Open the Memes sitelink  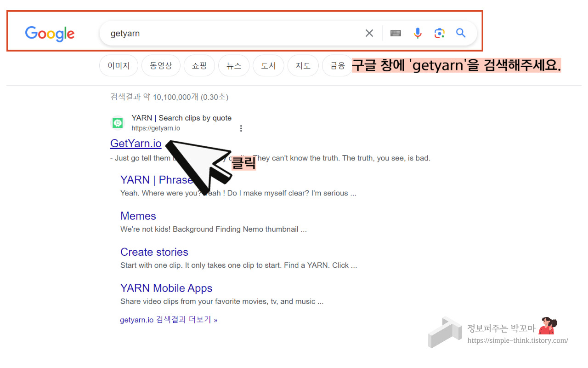point(138,216)
